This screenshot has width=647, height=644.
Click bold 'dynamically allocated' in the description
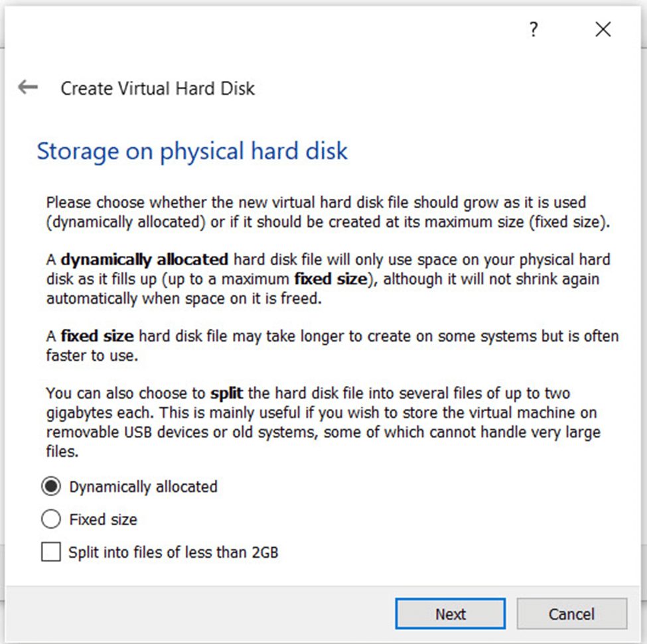click(145, 260)
